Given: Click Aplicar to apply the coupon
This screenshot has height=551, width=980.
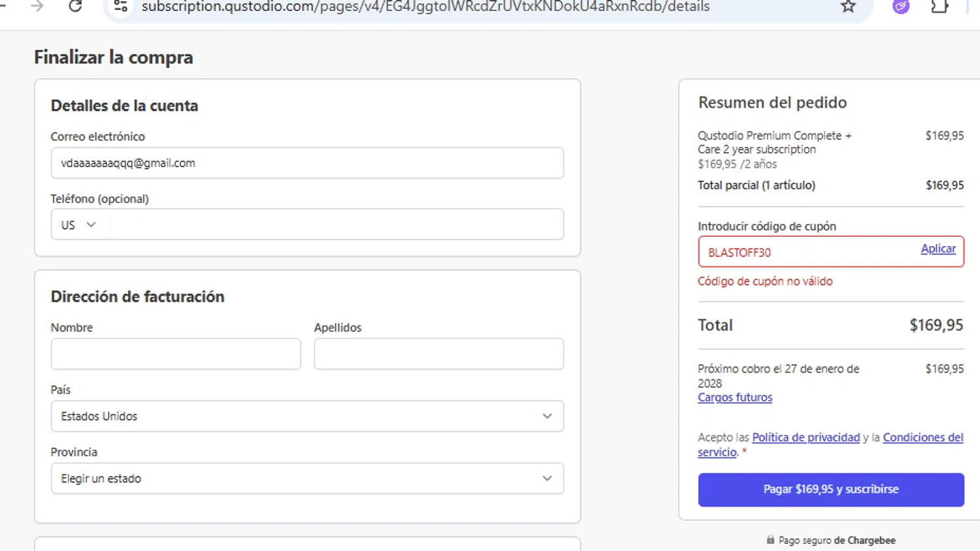Looking at the screenshot, I should [938, 249].
